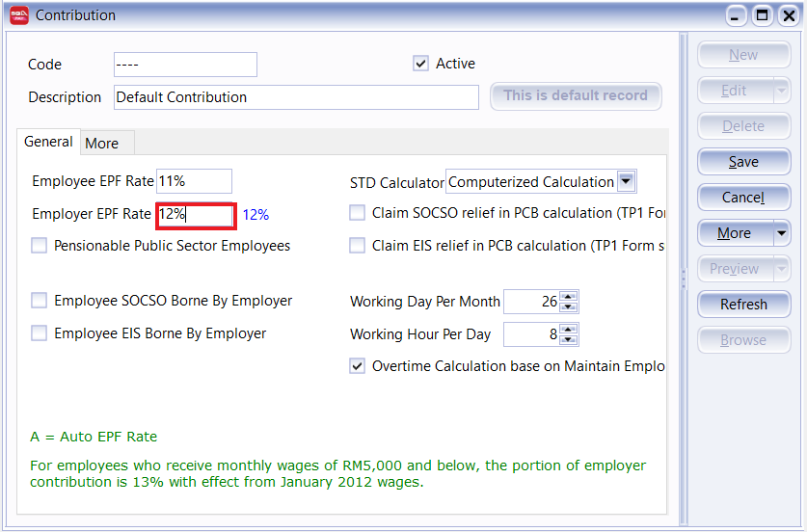The image size is (807, 532).
Task: Click the Employee EPF Rate field
Action: coord(194,181)
